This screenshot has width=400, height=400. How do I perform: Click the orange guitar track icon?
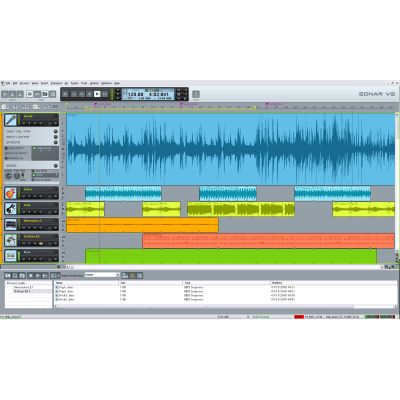[11, 193]
